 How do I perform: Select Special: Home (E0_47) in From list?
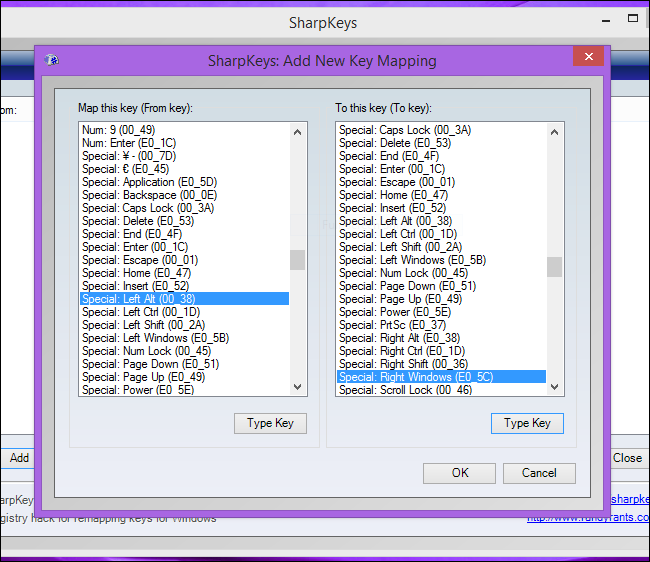(x=184, y=273)
